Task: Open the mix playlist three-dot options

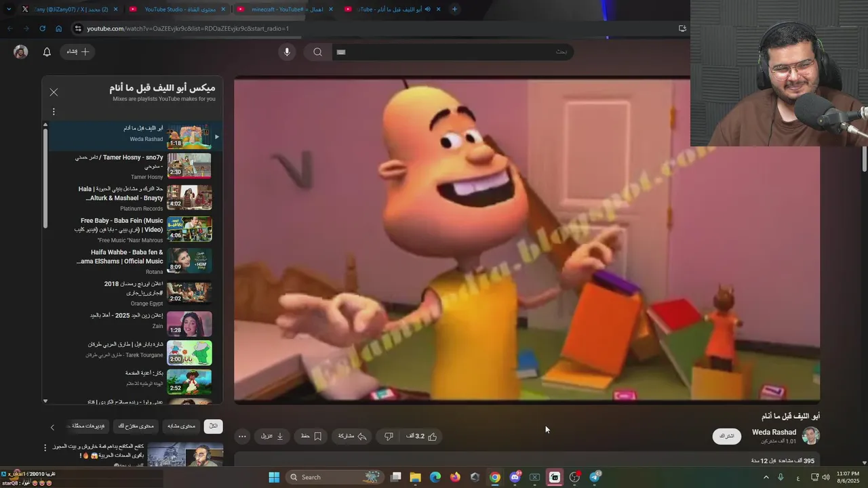Action: (54, 112)
